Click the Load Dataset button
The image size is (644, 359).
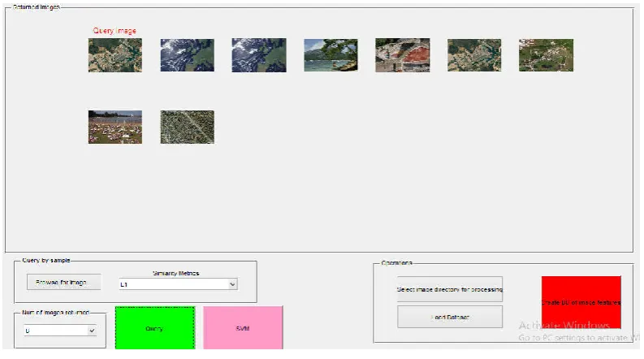coord(450,317)
